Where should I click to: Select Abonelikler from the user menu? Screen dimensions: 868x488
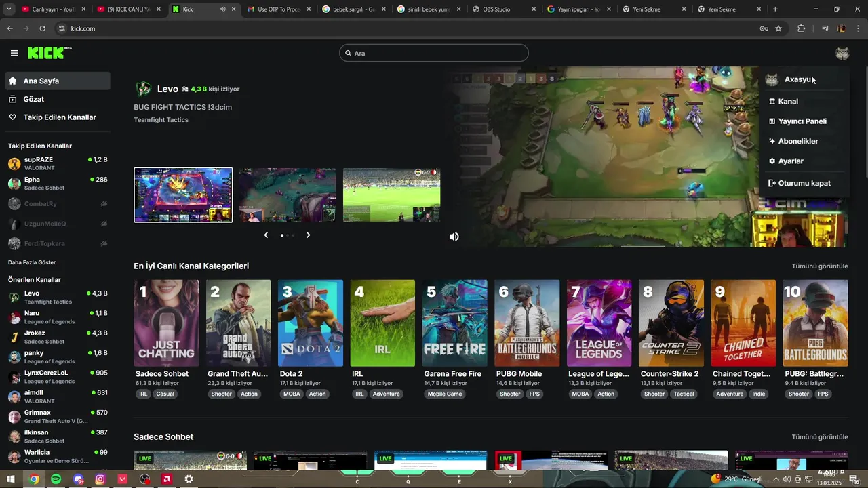804,141
